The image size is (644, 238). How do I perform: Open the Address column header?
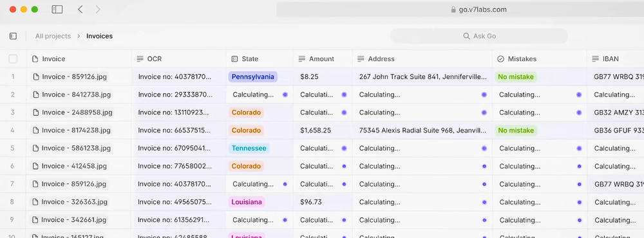coord(422,59)
